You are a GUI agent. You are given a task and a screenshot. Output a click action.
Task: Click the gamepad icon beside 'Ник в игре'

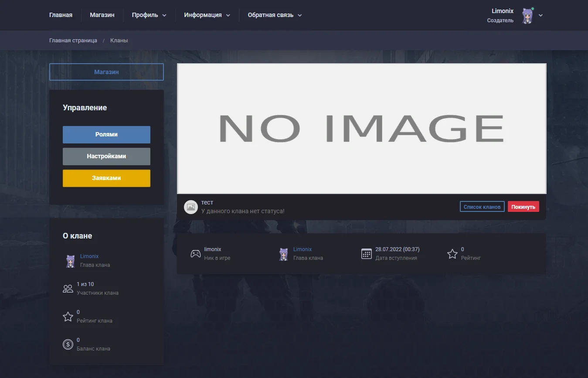tap(196, 254)
